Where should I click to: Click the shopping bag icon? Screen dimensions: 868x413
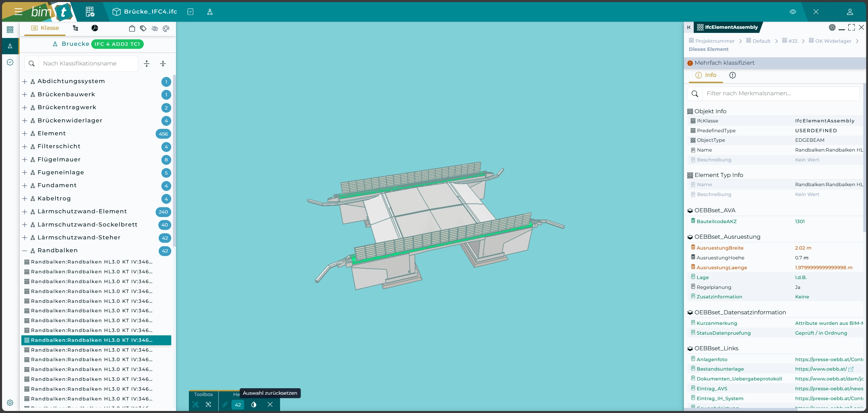click(x=132, y=28)
